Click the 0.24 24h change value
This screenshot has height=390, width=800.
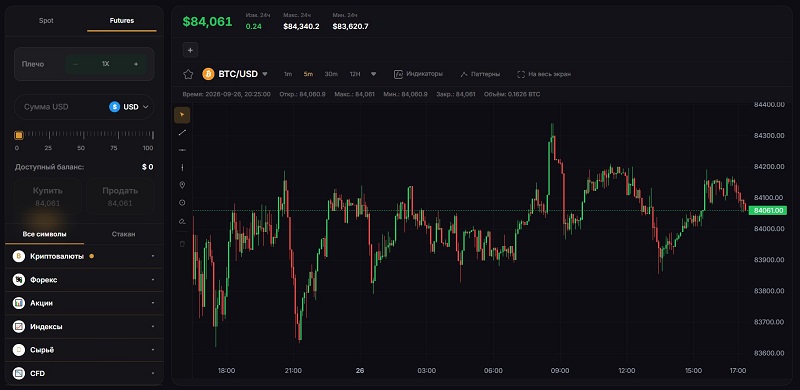(x=254, y=26)
